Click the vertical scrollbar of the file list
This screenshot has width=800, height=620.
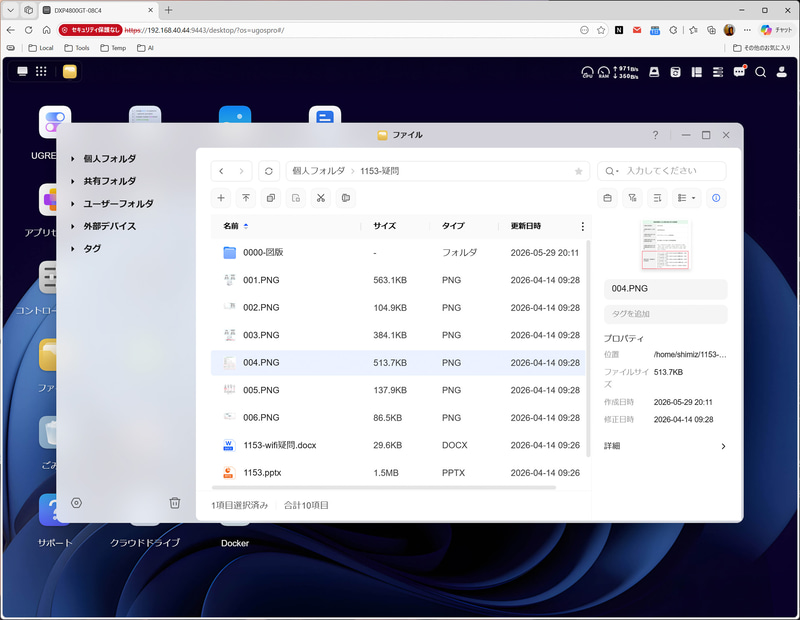point(588,348)
